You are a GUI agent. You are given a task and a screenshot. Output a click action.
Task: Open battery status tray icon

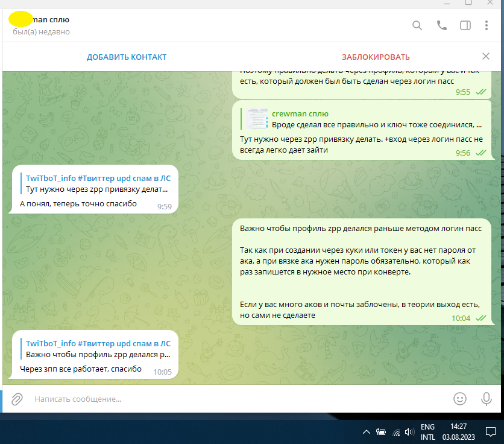[381, 432]
